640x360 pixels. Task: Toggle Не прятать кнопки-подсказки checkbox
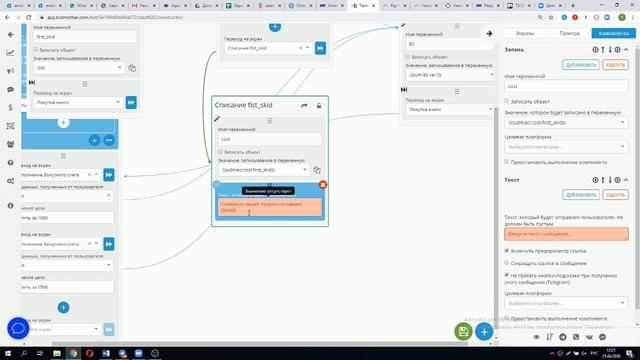(507, 275)
